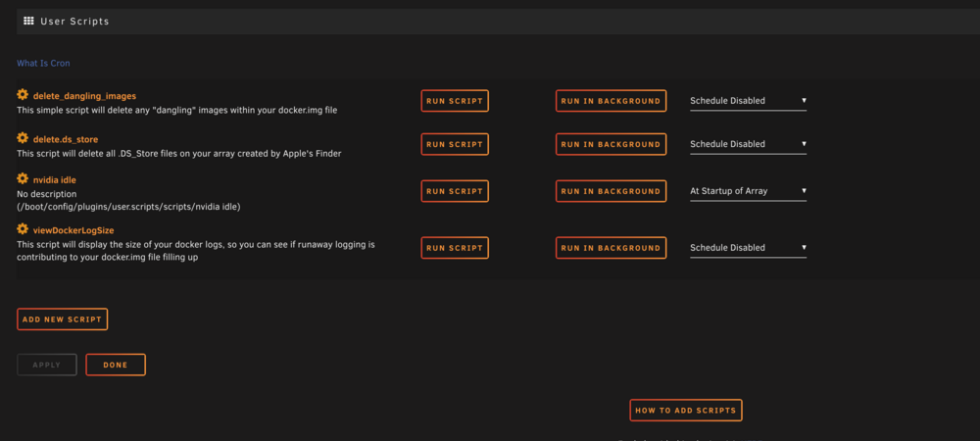The width and height of the screenshot is (980, 441).
Task: Click the Done button
Action: [116, 365]
